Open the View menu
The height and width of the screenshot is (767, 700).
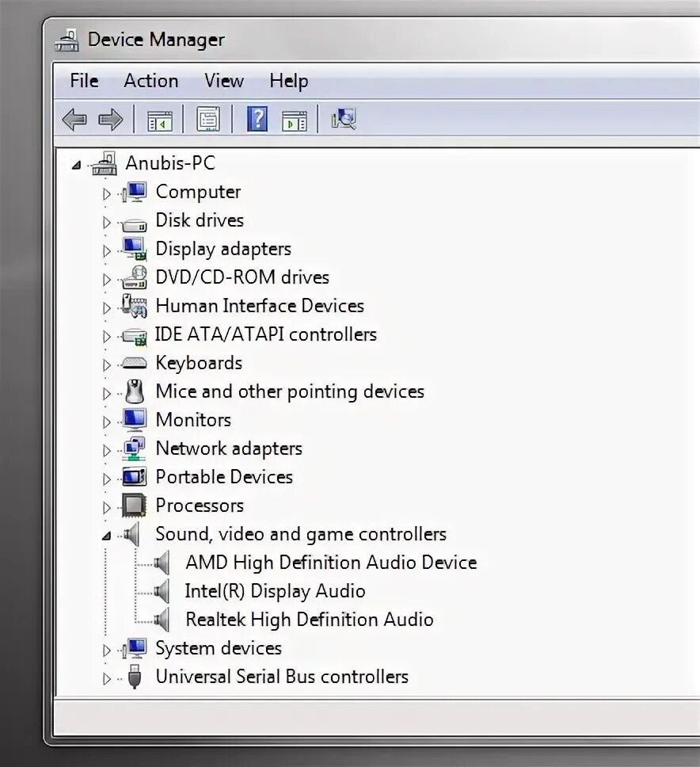[224, 81]
